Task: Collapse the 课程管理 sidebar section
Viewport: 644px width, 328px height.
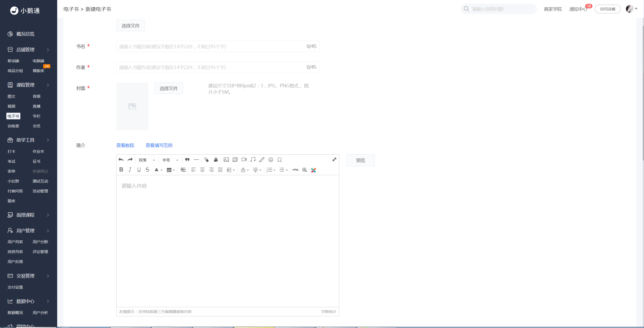Action: [x=28, y=85]
